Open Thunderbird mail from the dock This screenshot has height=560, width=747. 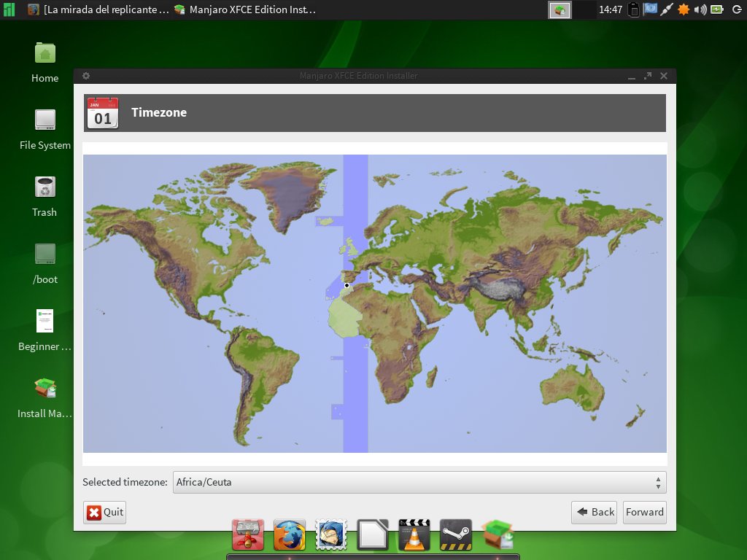330,534
